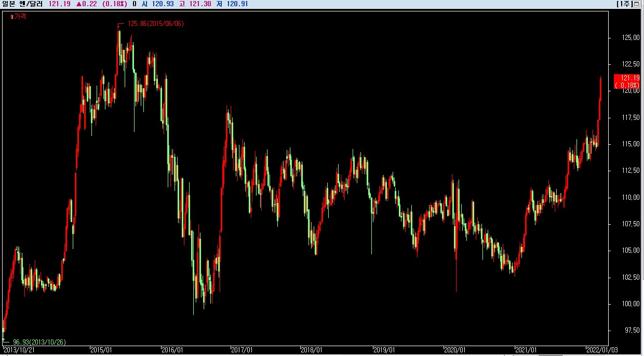The image size is (644, 356).
Task: Click the 2020/01 date axis marker
Action: click(454, 350)
